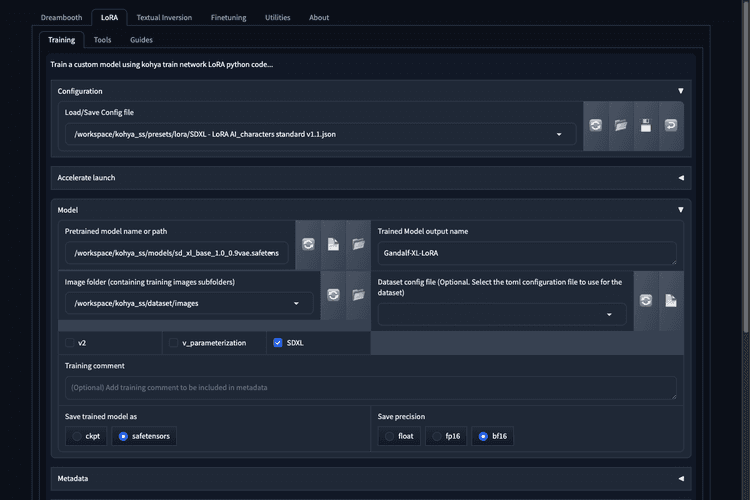750x500 pixels.
Task: Refresh the pretrained model list
Action: point(308,244)
